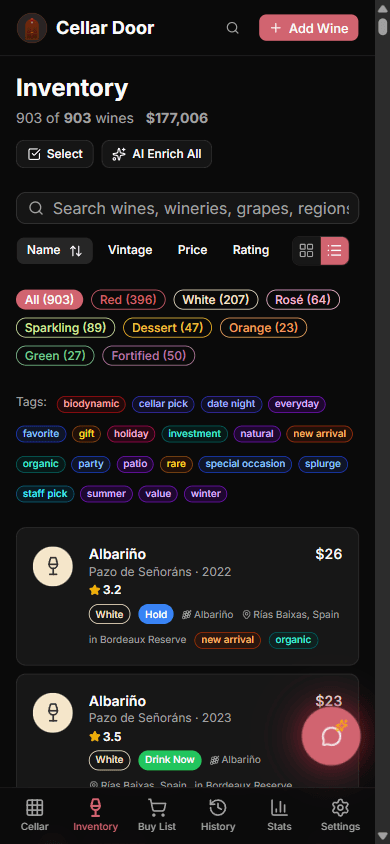Image resolution: width=390 pixels, height=844 pixels.
Task: Switch to grid view layout
Action: pos(307,250)
